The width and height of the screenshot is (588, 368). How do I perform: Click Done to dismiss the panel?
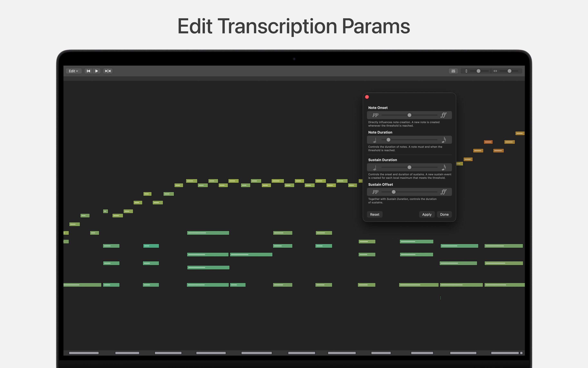coord(444,214)
